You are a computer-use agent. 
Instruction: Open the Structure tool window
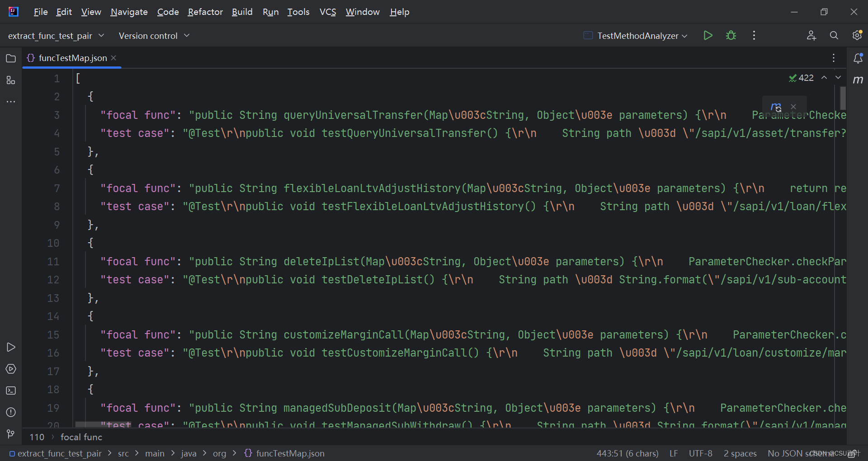[x=10, y=80]
